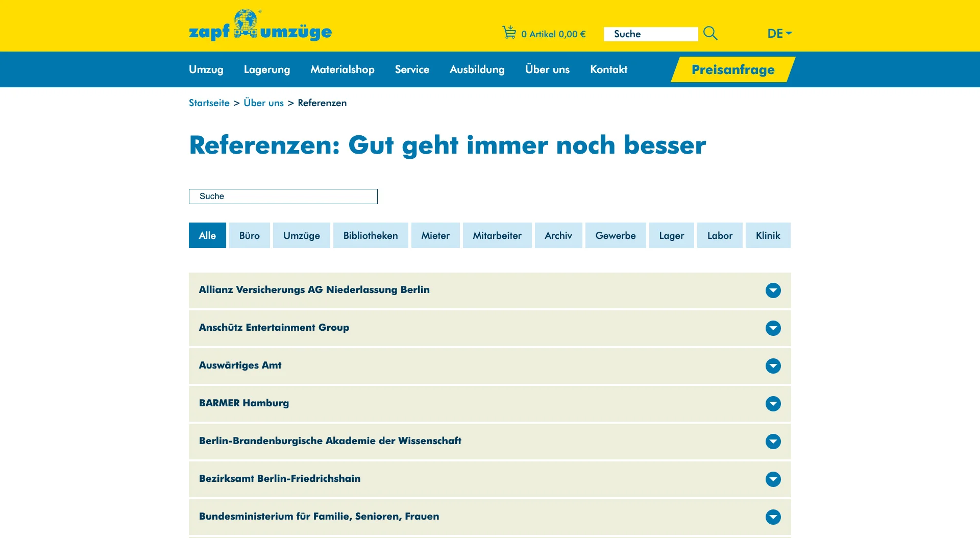Click the BARMER Hamburg arrow icon
Image resolution: width=980 pixels, height=538 pixels.
(x=773, y=404)
